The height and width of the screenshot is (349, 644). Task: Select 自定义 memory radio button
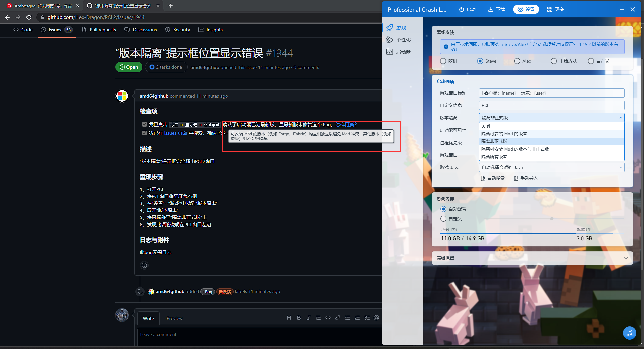[x=443, y=219]
